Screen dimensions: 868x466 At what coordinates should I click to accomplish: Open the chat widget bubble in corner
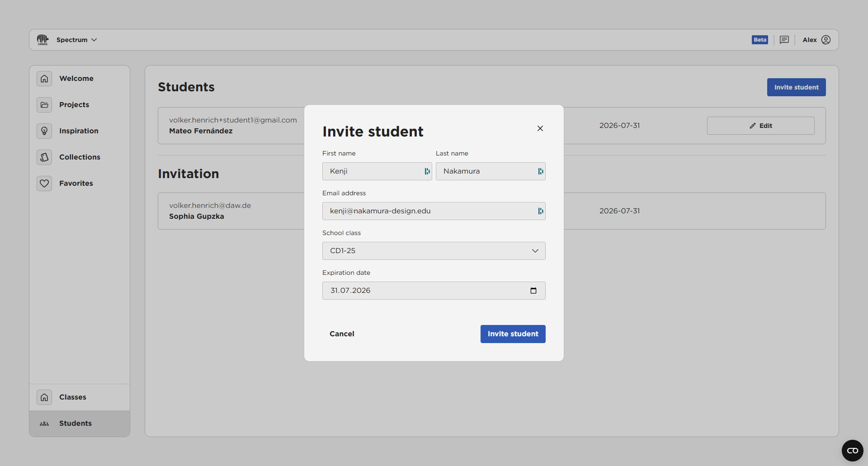pos(852,451)
